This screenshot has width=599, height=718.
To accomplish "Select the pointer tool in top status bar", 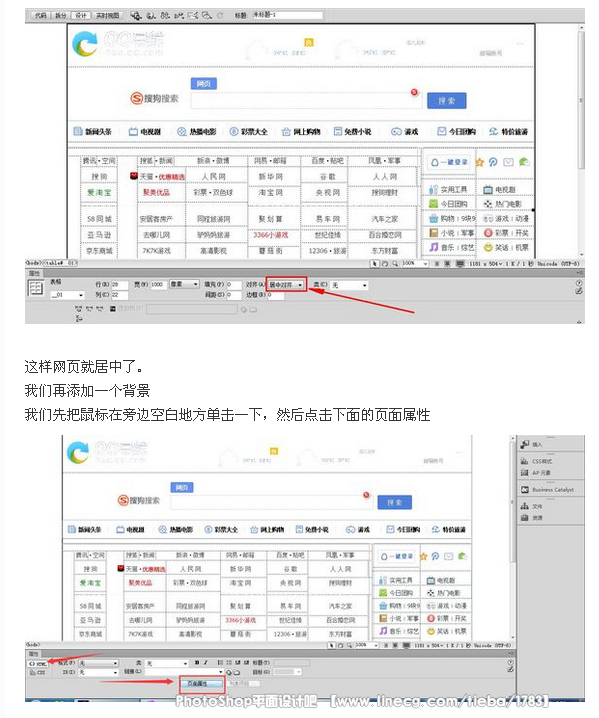I will click(x=375, y=264).
